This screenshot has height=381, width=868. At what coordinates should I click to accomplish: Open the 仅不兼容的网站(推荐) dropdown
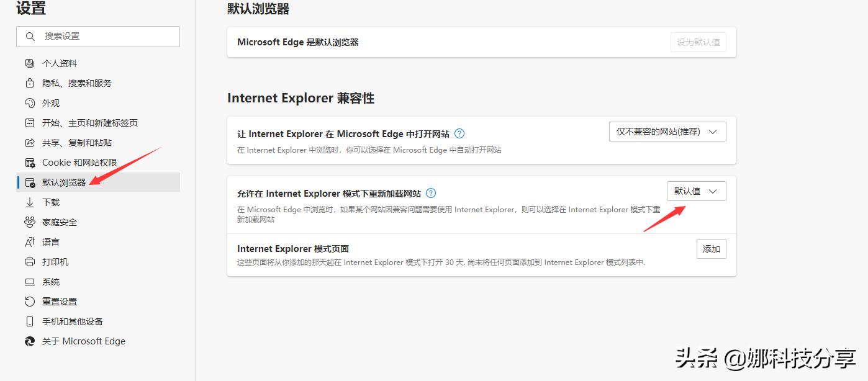(667, 131)
